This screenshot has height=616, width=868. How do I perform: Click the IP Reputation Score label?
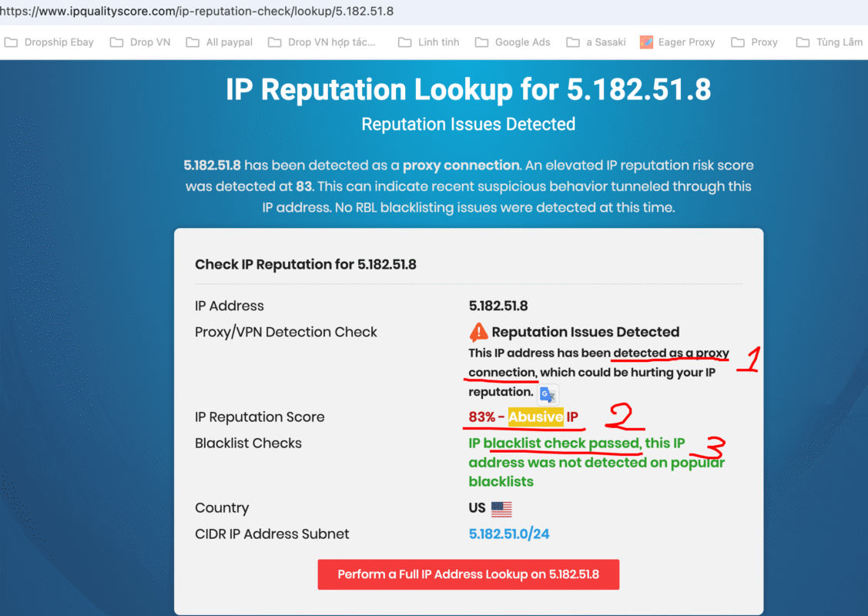point(260,417)
